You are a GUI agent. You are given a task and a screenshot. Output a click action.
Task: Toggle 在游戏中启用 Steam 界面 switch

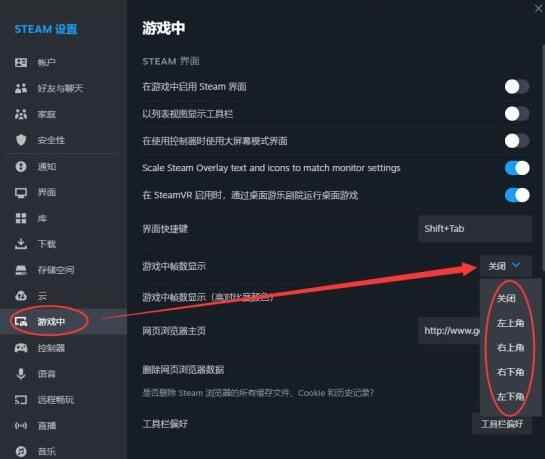517,87
